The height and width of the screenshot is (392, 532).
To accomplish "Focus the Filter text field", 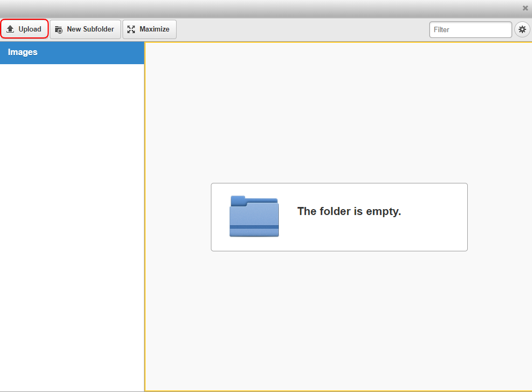I will (470, 29).
